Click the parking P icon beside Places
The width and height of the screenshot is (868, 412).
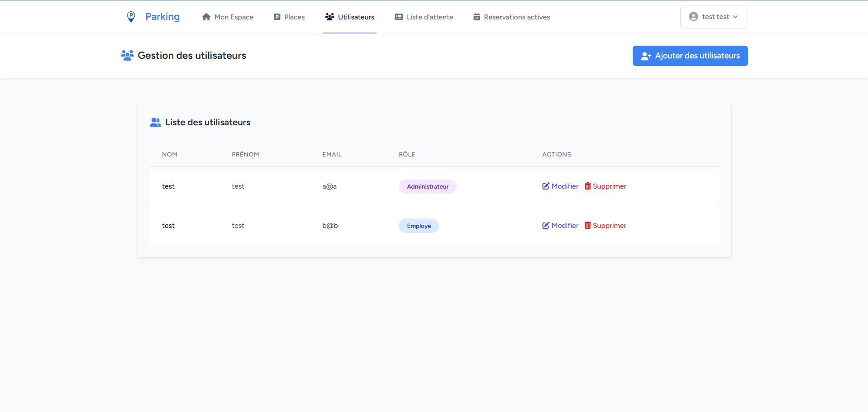click(277, 17)
